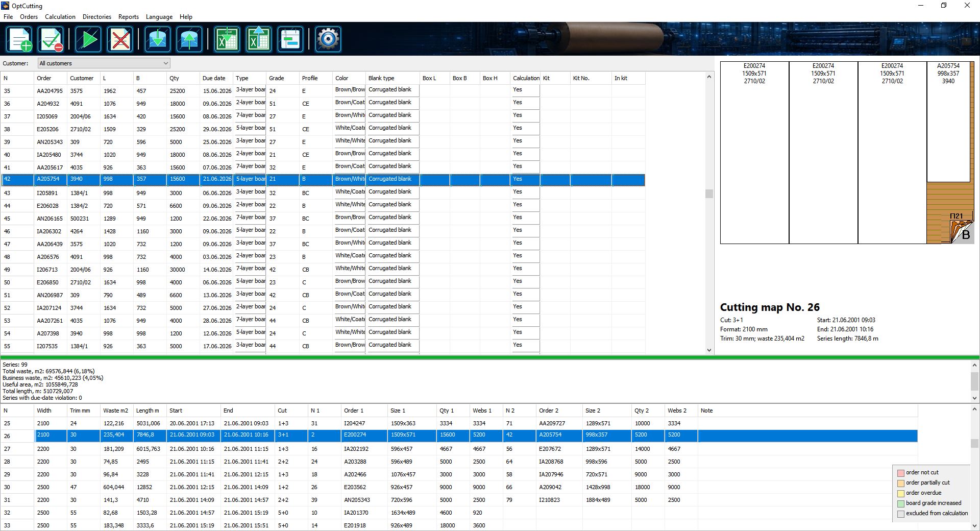Click the database import down-arrow icon

(x=157, y=39)
